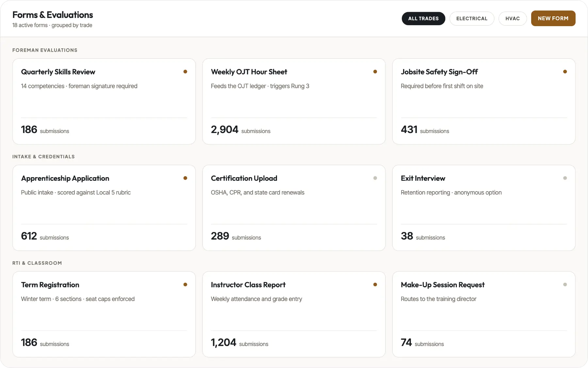Click the 1,204 submissions count
The width and height of the screenshot is (588, 368).
[x=239, y=343]
